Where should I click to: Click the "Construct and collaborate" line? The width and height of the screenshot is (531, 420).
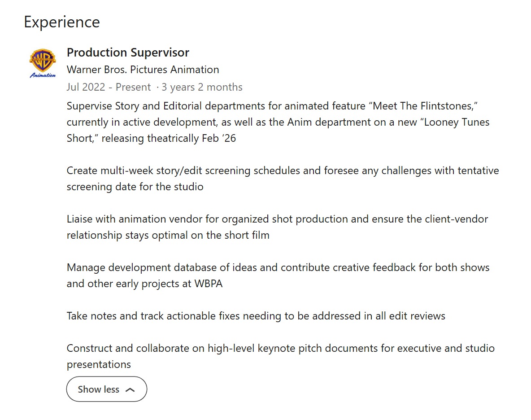pyautogui.click(x=280, y=348)
